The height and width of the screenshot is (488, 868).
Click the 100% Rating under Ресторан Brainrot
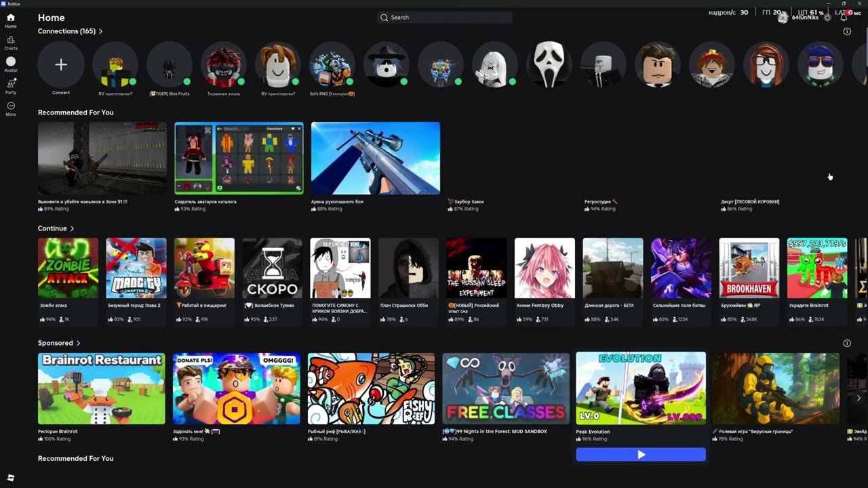(x=54, y=439)
